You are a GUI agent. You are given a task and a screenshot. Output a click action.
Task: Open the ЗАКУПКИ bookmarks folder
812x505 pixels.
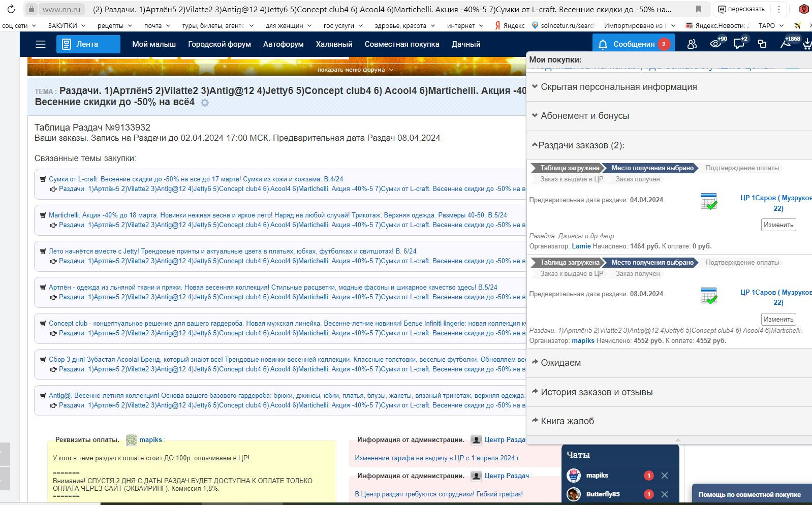[67, 25]
